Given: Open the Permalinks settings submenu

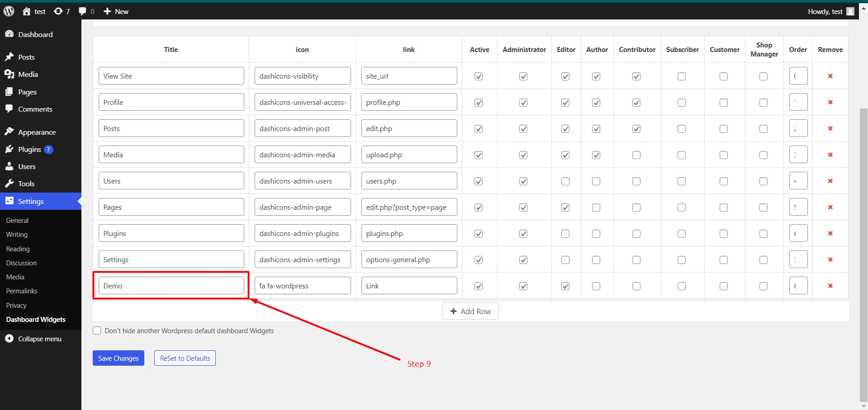Looking at the screenshot, I should (x=22, y=291).
